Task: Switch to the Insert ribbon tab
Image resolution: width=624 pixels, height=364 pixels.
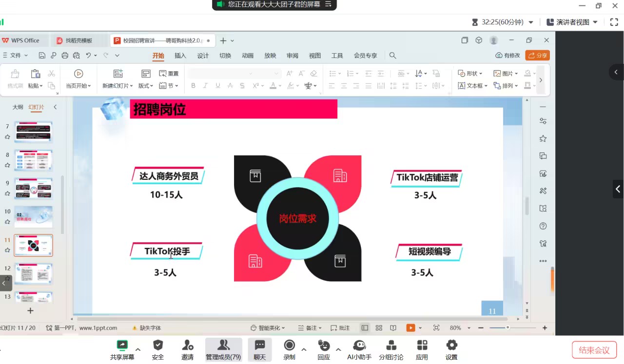Action: pyautogui.click(x=180, y=56)
